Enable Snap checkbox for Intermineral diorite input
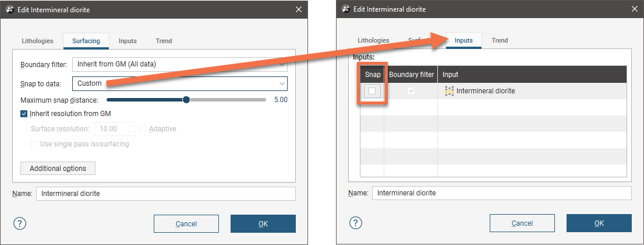This screenshot has height=245, width=644. coord(372,91)
